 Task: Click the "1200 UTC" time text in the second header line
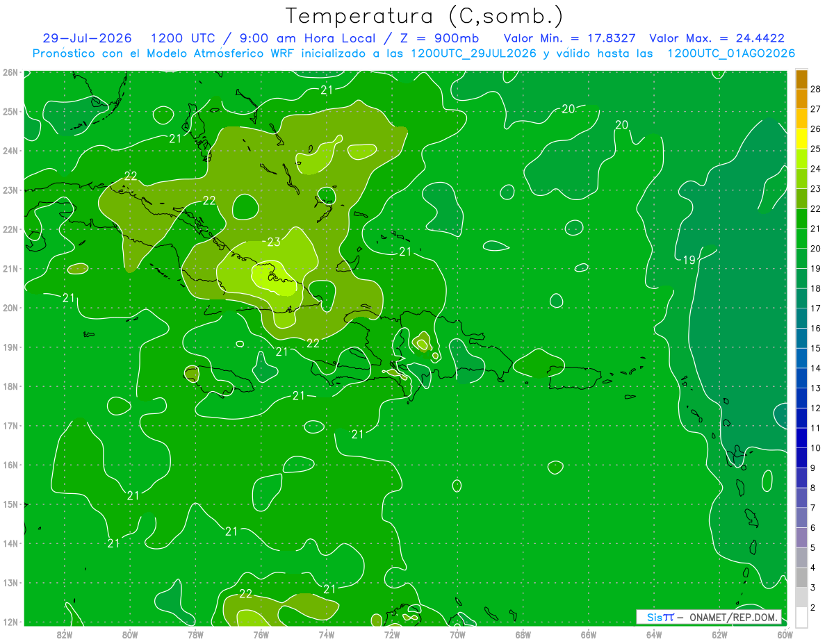[x=183, y=38]
